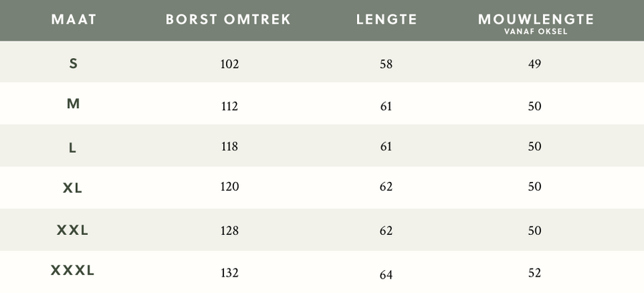644x293 pixels.
Task: Select length value 64 in XXXL row
Action: [386, 275]
